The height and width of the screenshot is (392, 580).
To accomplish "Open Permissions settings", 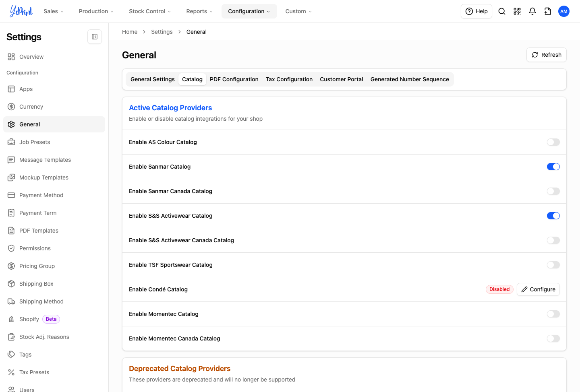I will point(54,248).
